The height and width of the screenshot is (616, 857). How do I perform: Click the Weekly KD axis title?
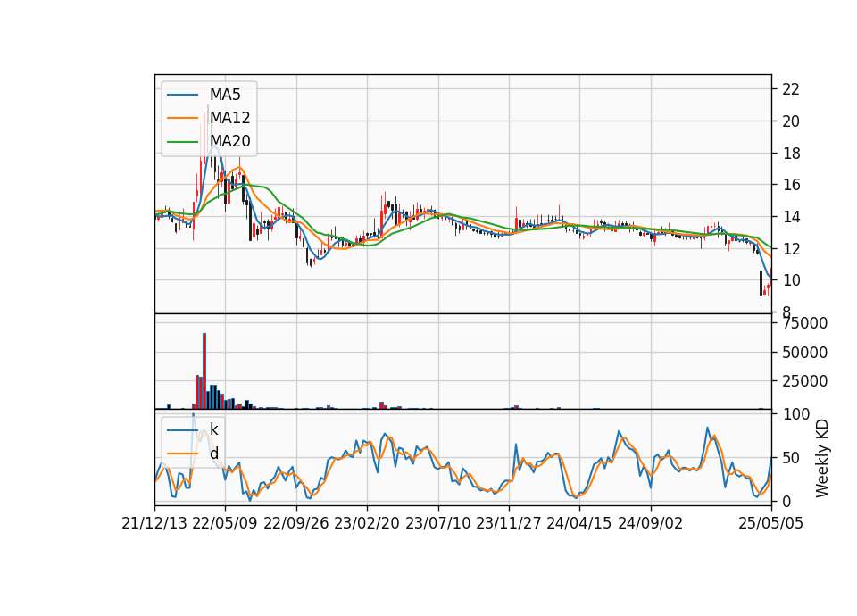pyautogui.click(x=822, y=458)
